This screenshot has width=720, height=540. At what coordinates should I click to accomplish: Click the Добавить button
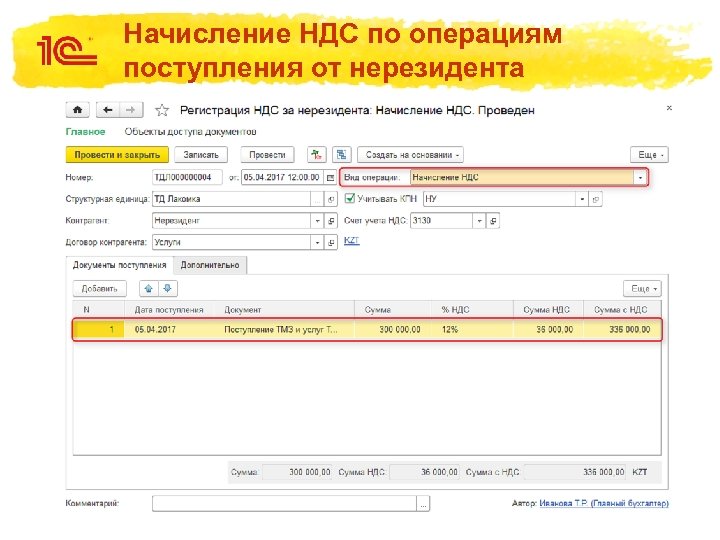point(99,288)
